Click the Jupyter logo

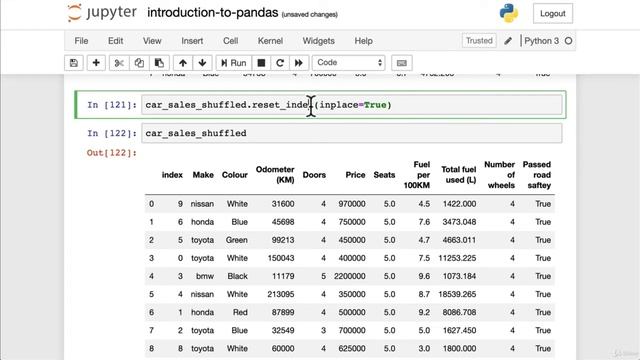tap(102, 13)
